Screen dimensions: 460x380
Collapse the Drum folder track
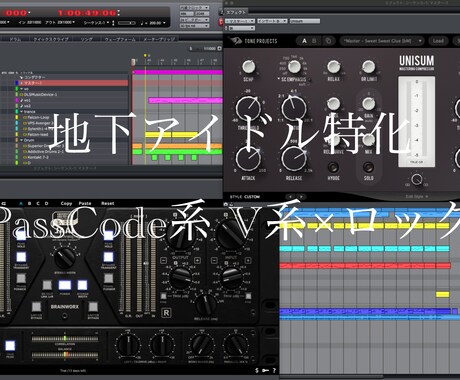(22, 140)
